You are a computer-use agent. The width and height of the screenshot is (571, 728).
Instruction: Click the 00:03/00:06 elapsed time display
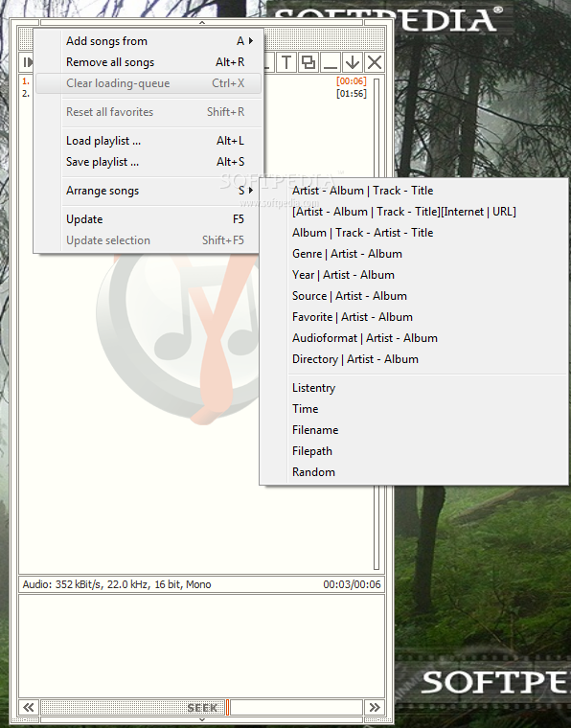pyautogui.click(x=352, y=584)
